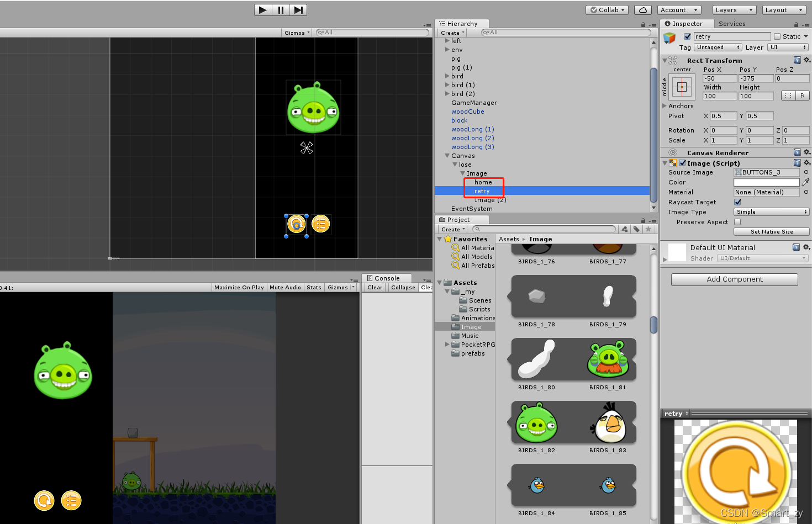
Task: Click the Color swatch field
Action: (766, 182)
